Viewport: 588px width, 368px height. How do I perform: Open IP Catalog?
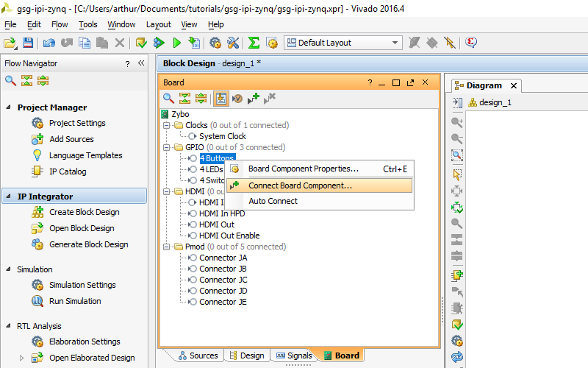point(68,171)
